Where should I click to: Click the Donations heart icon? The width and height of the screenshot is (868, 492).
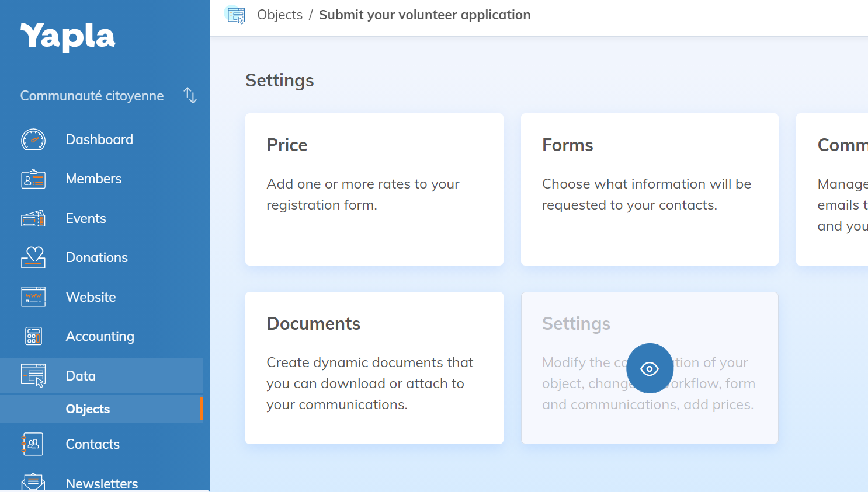click(x=33, y=257)
